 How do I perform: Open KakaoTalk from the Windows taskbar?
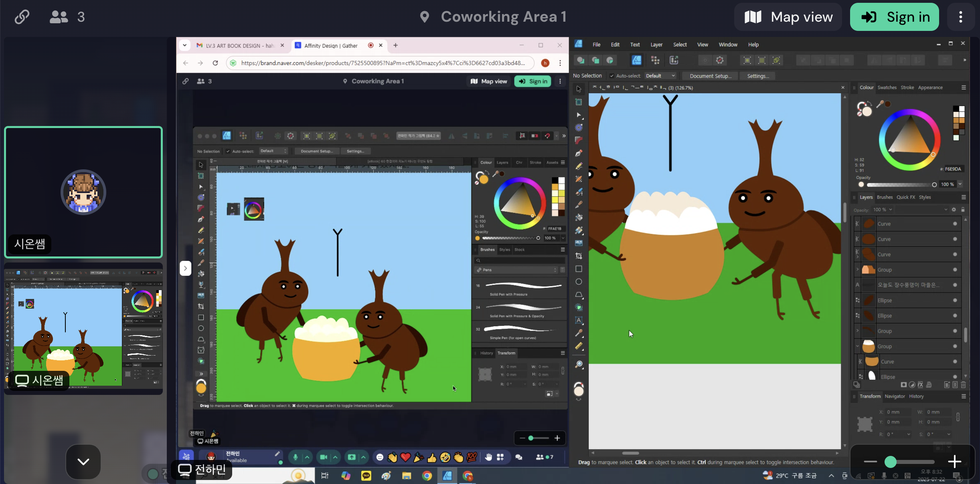click(366, 476)
